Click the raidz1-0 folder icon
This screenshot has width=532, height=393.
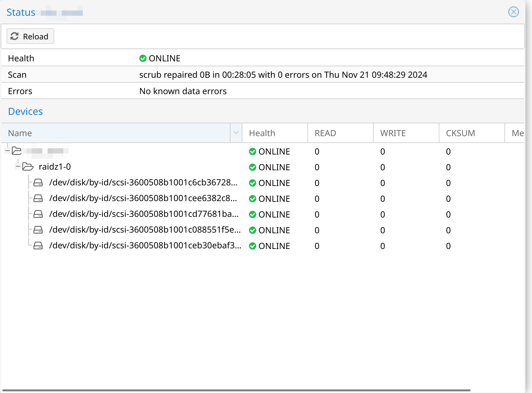[28, 167]
